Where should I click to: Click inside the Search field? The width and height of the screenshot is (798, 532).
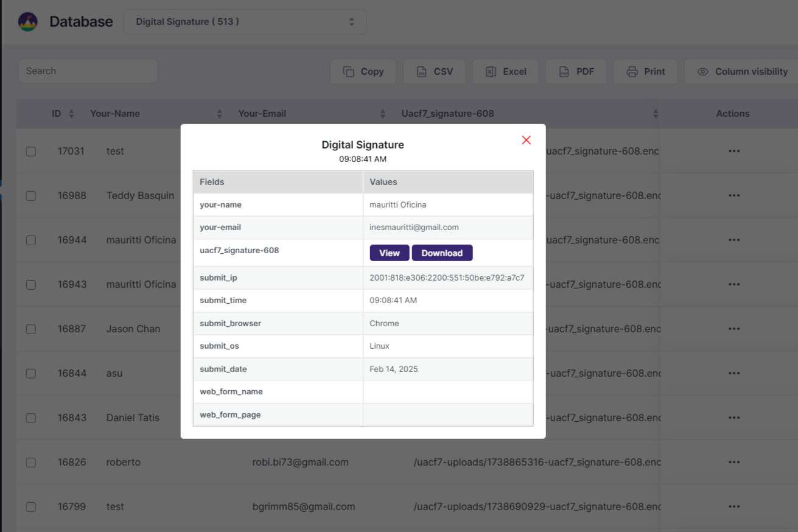tap(88, 71)
